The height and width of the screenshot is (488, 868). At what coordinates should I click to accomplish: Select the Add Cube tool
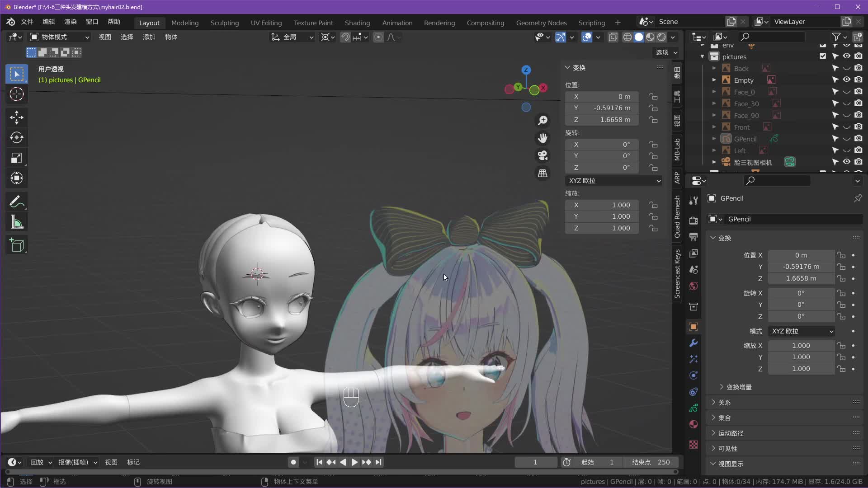click(17, 245)
